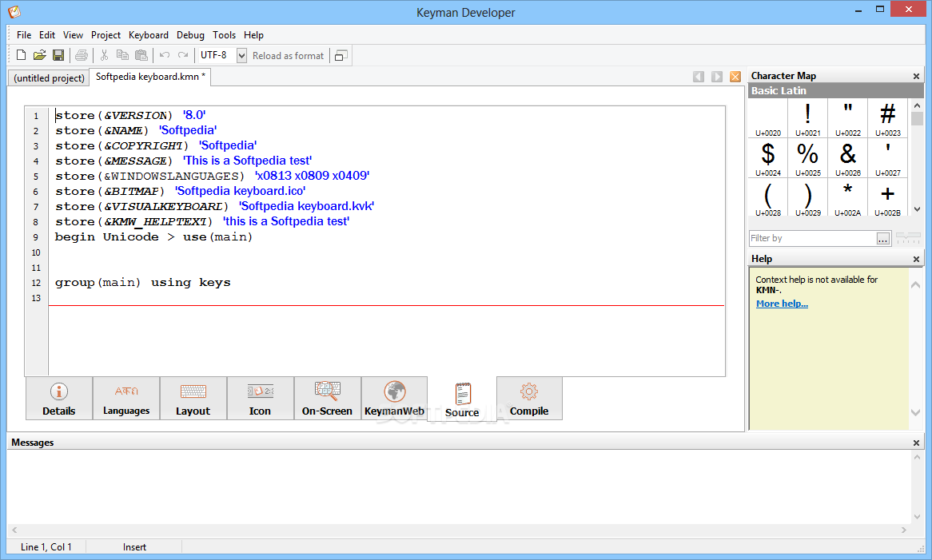
Task: Select the dollar sign character U+0024
Action: click(768, 158)
